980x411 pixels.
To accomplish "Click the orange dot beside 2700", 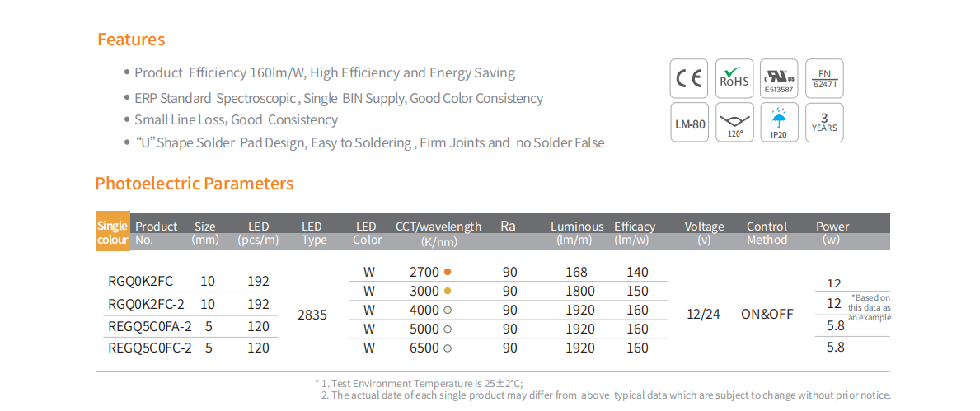I will pos(448,272).
